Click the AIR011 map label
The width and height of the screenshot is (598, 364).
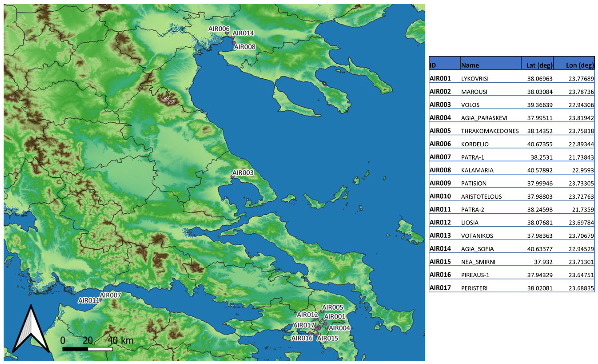pos(89,301)
